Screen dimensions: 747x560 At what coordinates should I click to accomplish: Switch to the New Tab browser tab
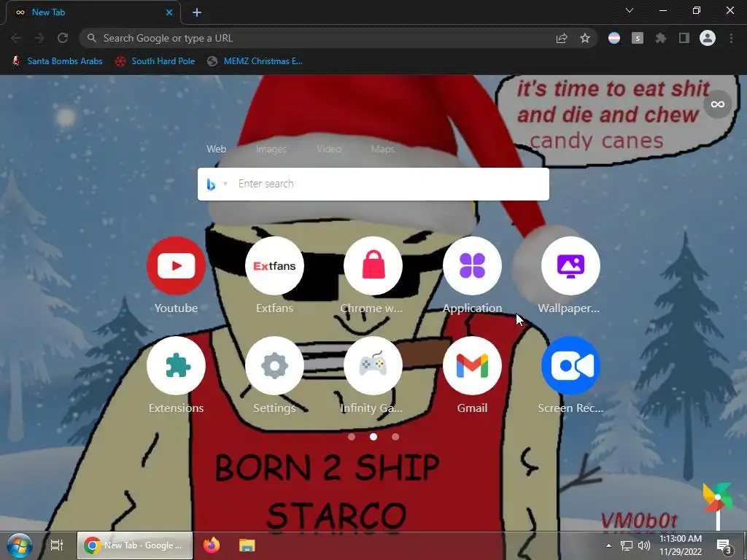(93, 12)
